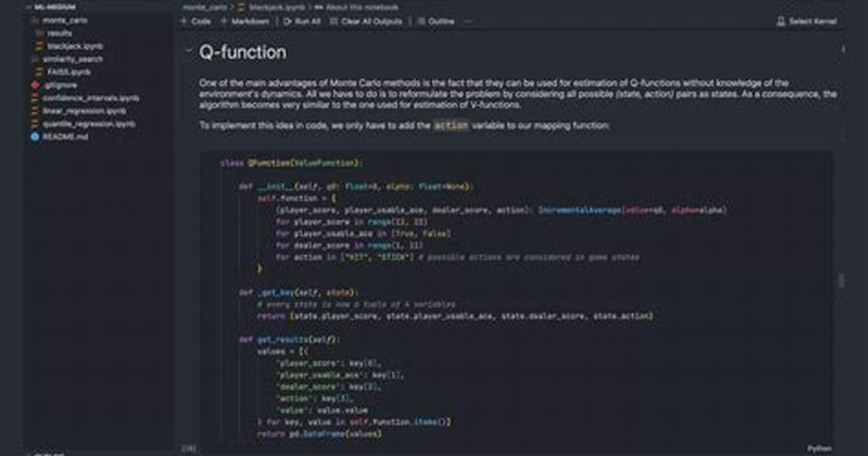Open confidence_intervals.ipynb file
This screenshot has height=456, width=868.
click(x=85, y=98)
